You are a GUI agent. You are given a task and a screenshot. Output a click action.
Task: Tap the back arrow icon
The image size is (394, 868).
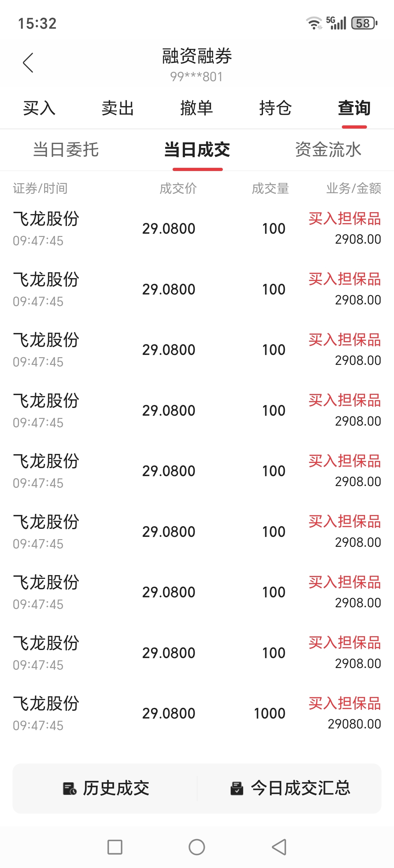tap(28, 63)
